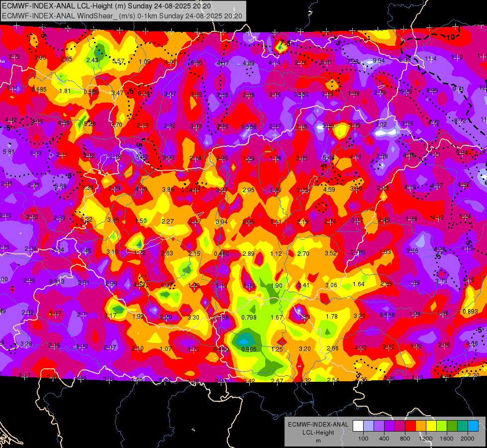Click the grid value "0.558"
Screen dimensions: 487x448
click(388, 315)
